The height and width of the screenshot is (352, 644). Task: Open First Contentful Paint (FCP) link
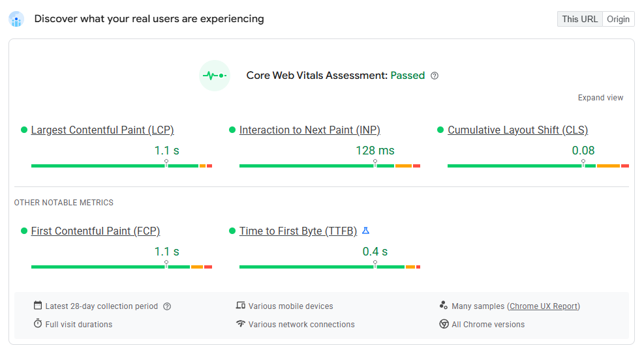click(x=95, y=231)
